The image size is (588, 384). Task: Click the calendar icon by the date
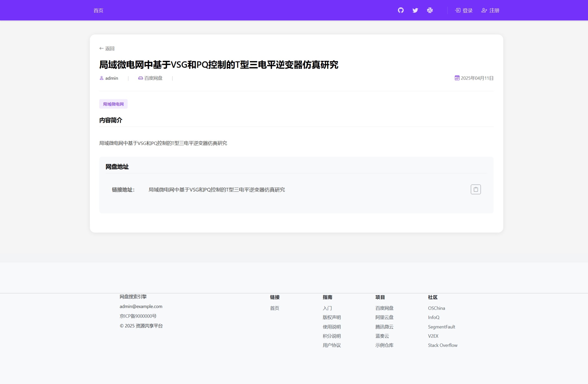[457, 78]
